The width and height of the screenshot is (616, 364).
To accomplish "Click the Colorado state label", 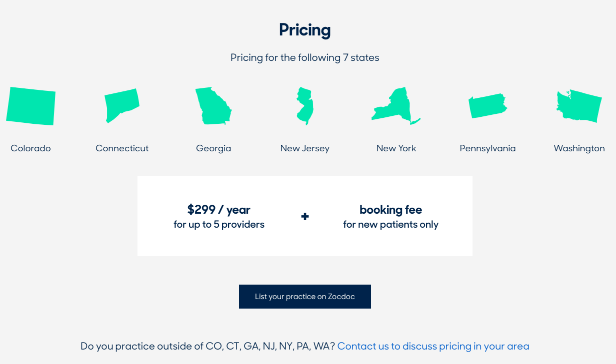I will (x=31, y=148).
